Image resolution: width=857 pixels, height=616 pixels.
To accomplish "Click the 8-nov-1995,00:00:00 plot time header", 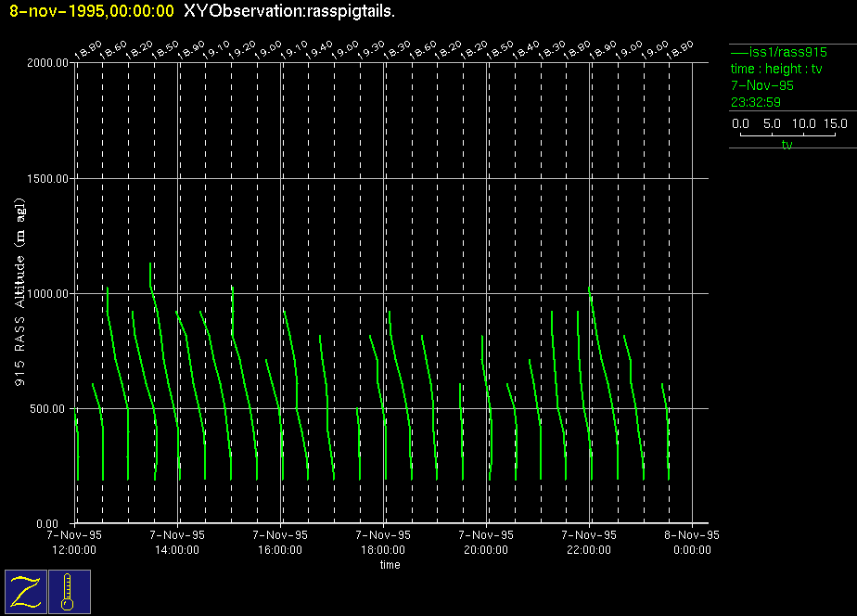I will click(x=91, y=11).
